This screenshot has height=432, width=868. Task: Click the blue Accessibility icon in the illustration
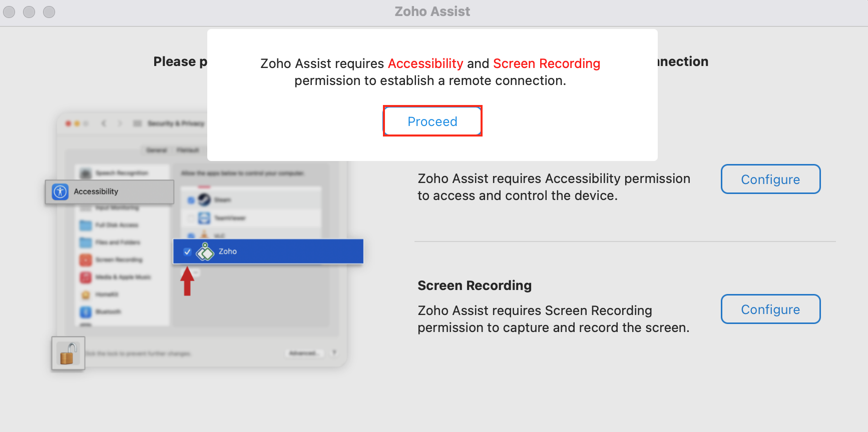(61, 191)
